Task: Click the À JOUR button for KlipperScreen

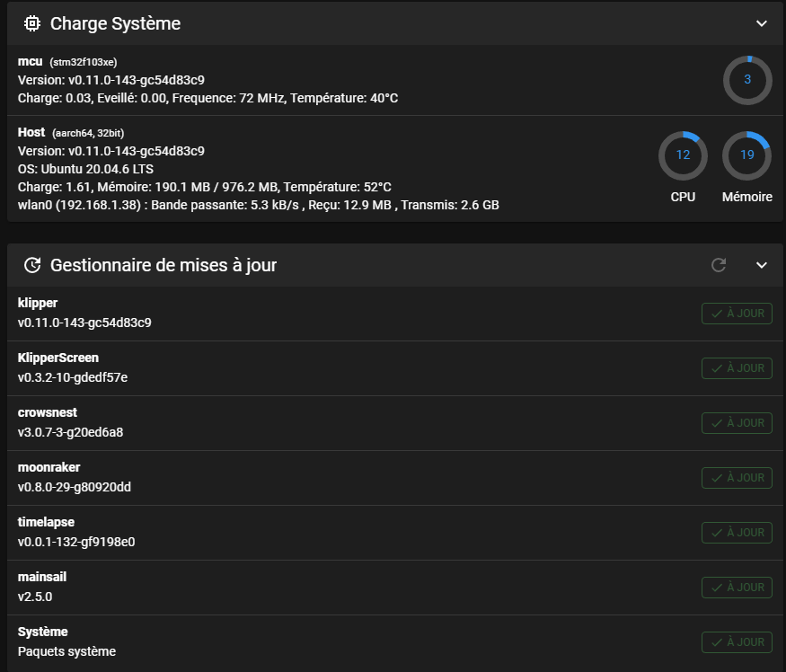Action: 737,368
